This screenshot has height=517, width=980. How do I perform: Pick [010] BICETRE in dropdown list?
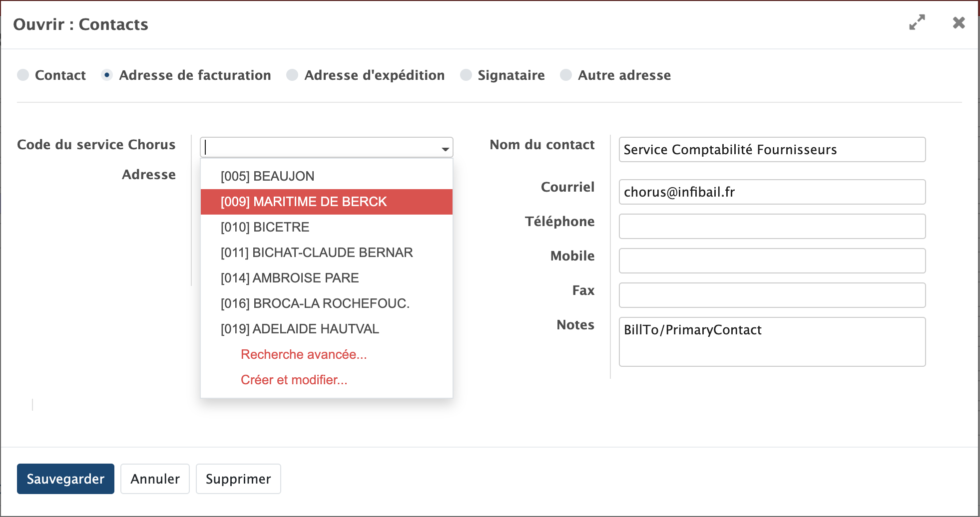tap(265, 227)
